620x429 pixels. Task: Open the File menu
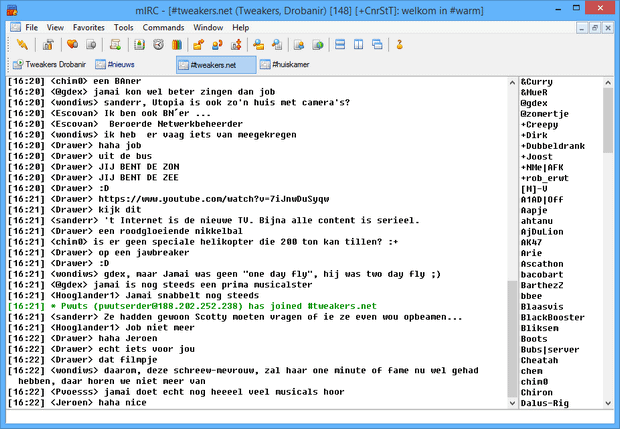point(32,28)
